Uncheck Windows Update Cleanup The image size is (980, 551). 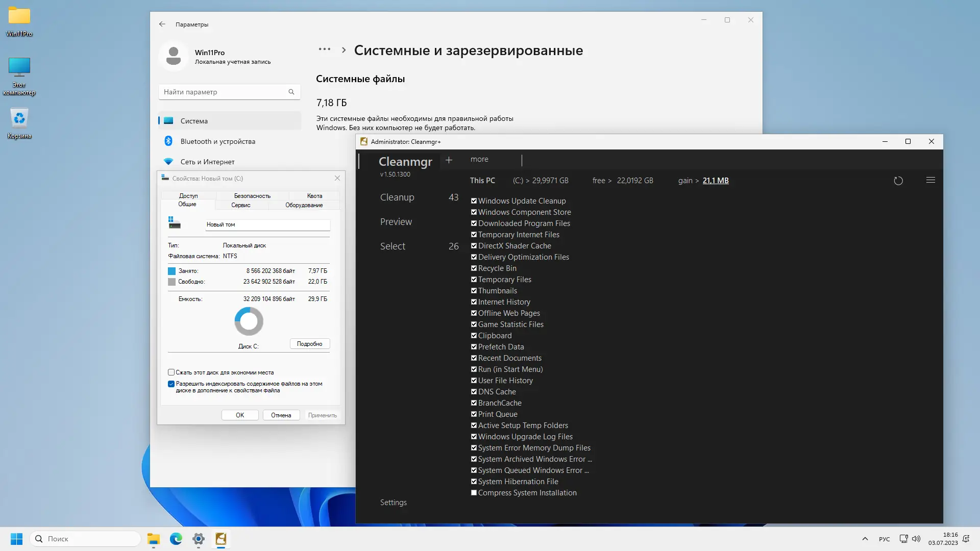coord(474,201)
